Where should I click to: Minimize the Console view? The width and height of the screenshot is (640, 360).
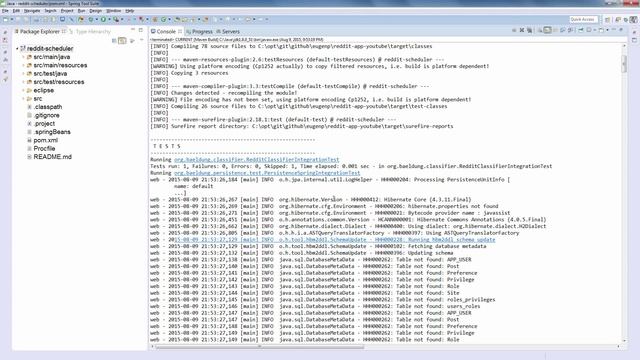614,30
